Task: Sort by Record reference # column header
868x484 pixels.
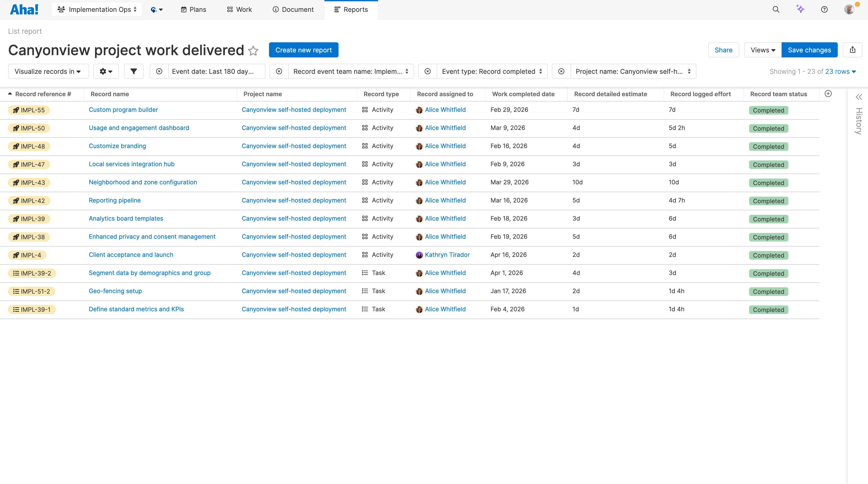Action: pos(43,94)
